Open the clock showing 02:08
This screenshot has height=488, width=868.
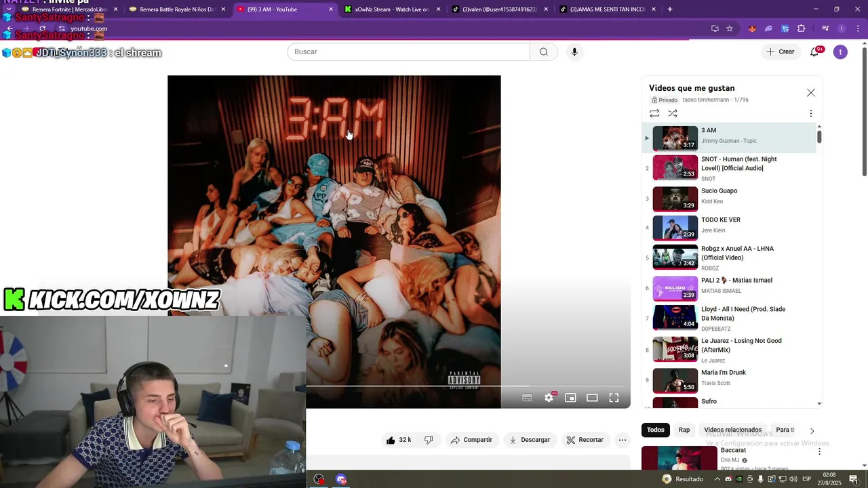click(829, 479)
